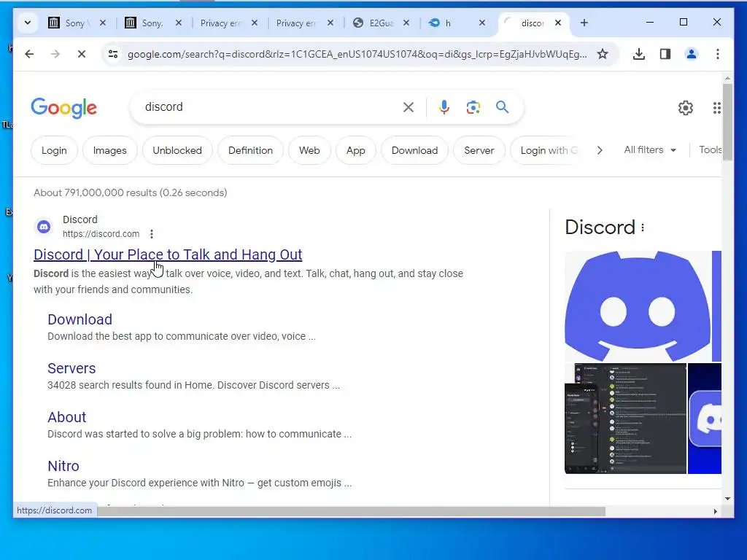Close the tab labeled h
This screenshot has width=747, height=560.
[x=482, y=23]
